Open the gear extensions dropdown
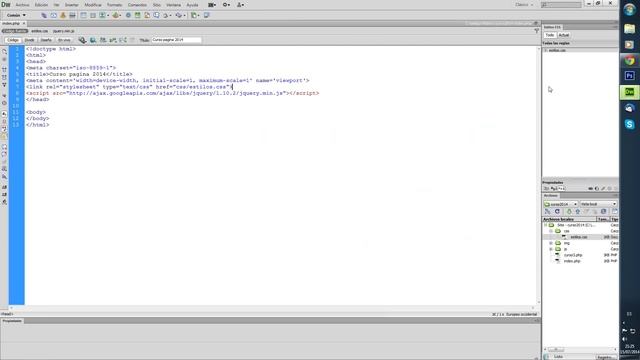The height and width of the screenshot is (360, 640). pos(226,5)
